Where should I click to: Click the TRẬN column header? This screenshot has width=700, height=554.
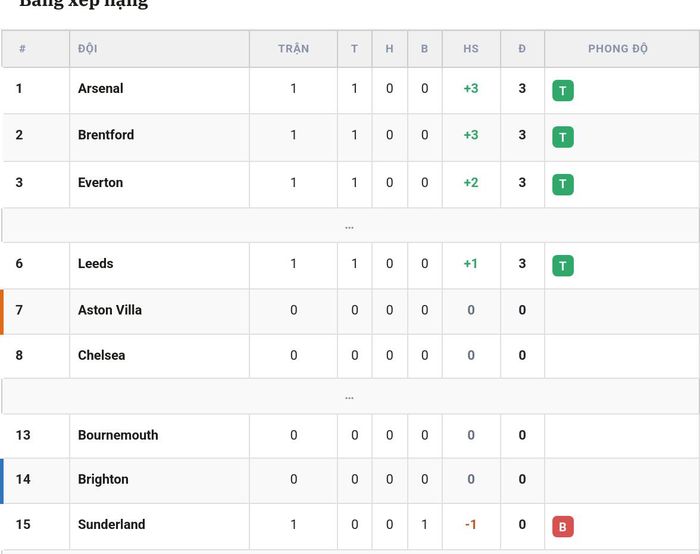click(293, 49)
